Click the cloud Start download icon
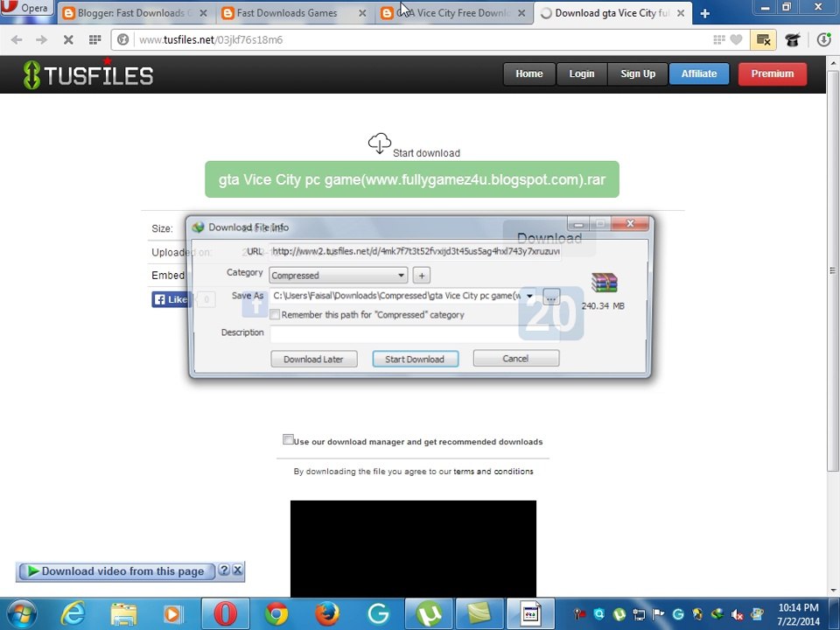The image size is (840, 630). pos(379,143)
